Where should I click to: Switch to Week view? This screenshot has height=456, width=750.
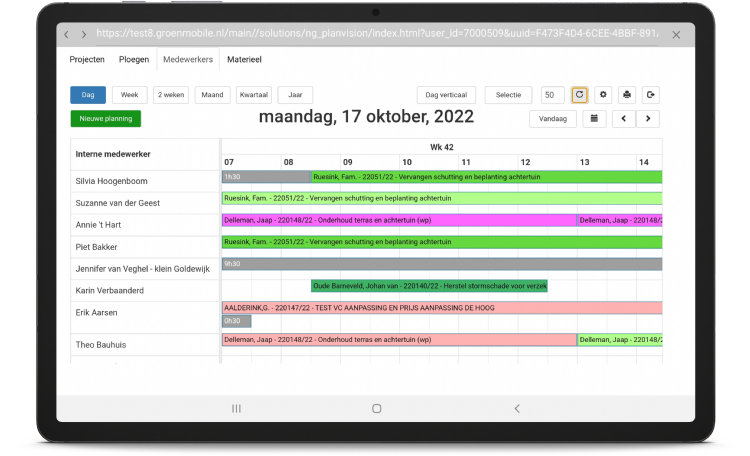tap(129, 95)
